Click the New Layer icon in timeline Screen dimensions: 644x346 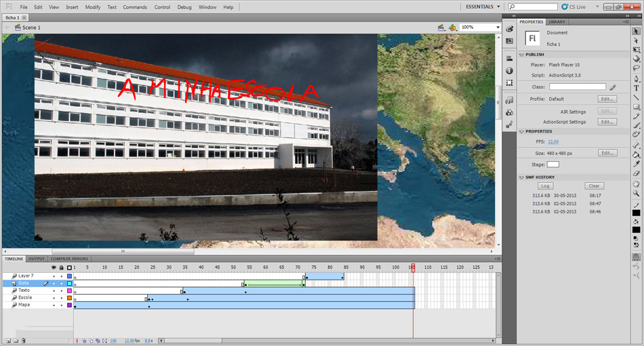[7, 341]
